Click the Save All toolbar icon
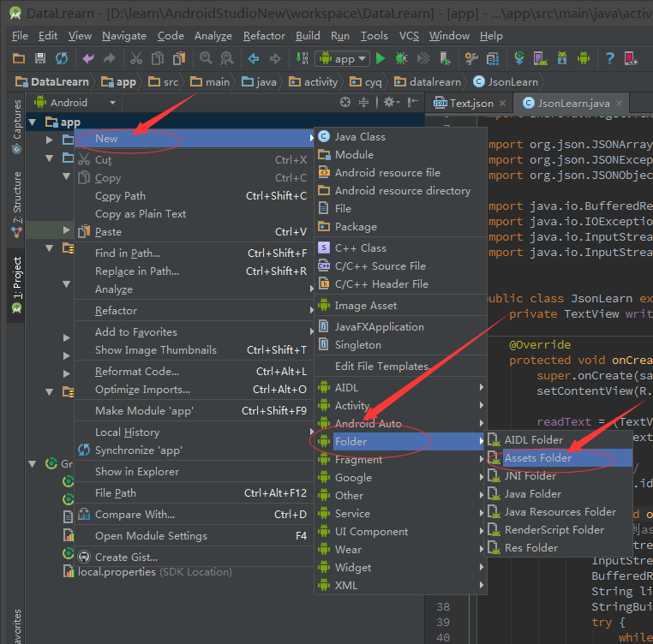 [x=40, y=58]
